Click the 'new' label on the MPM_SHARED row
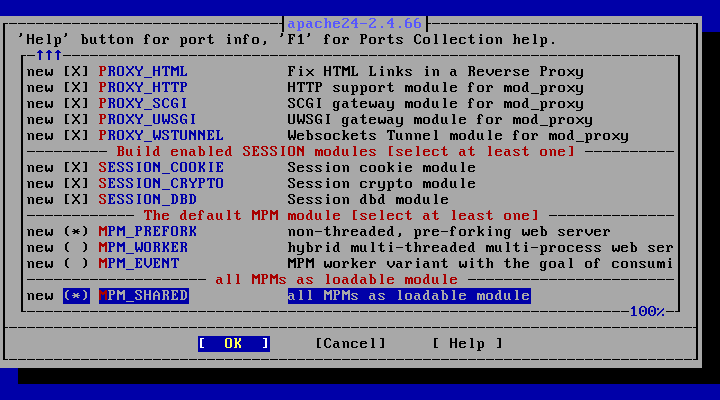 tap(40, 296)
